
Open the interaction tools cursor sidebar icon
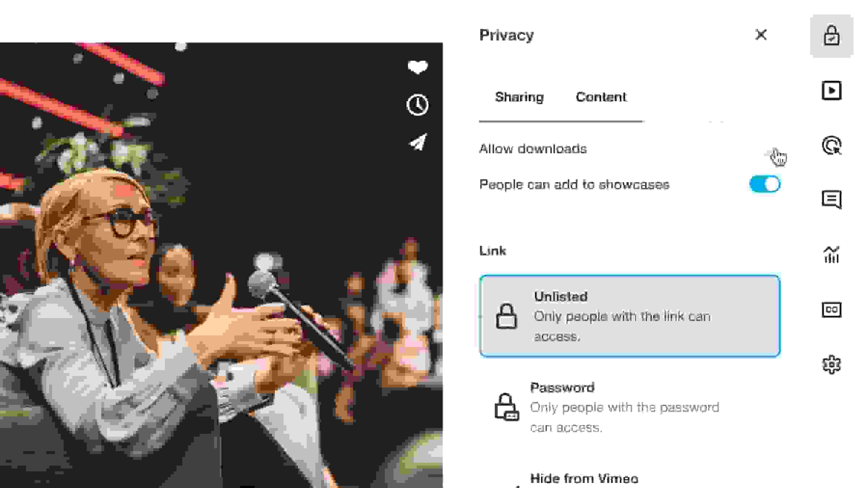[831, 145]
